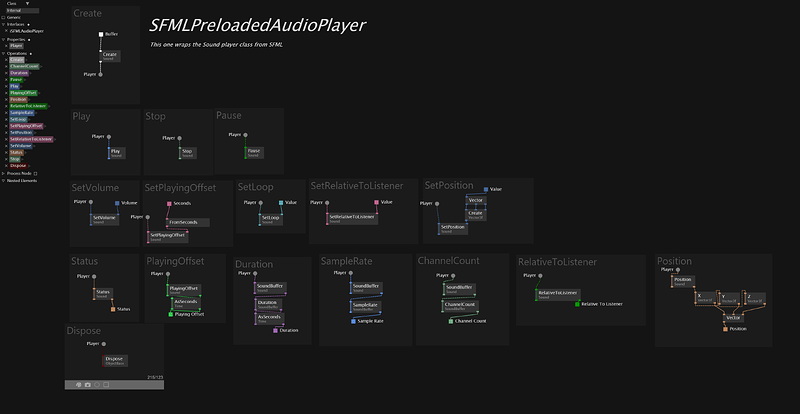The height and width of the screenshot is (414, 800).
Task: Open the Internal visibility field
Action: 22,10
